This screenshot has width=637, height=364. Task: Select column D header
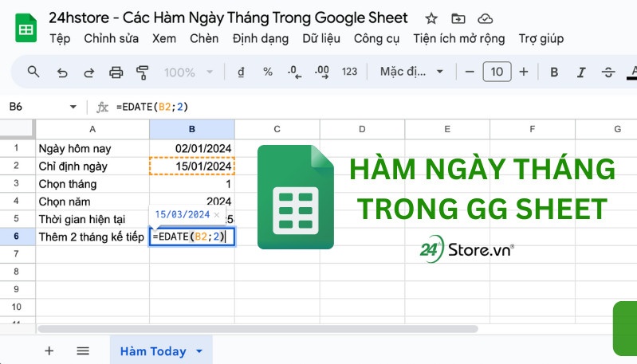pyautogui.click(x=362, y=129)
